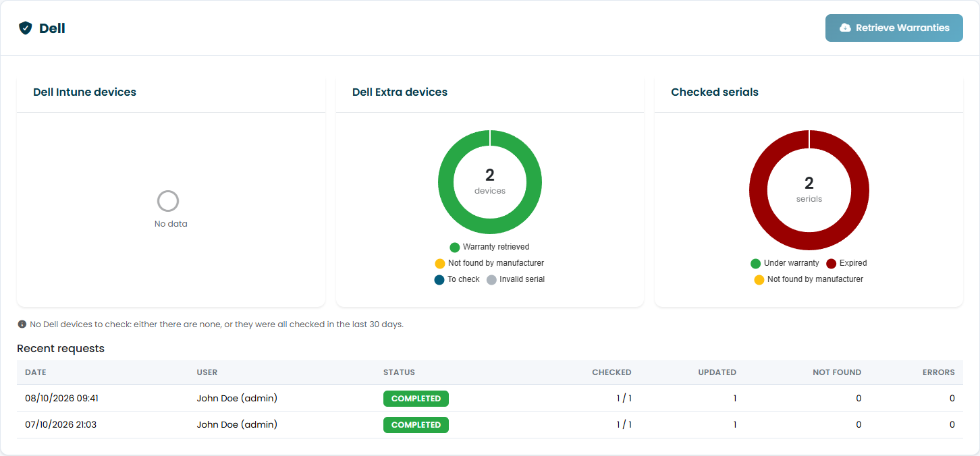Screen dimensions: 980x456
Task: Click the info icon beside the no-devices notice
Action: pyautogui.click(x=22, y=324)
